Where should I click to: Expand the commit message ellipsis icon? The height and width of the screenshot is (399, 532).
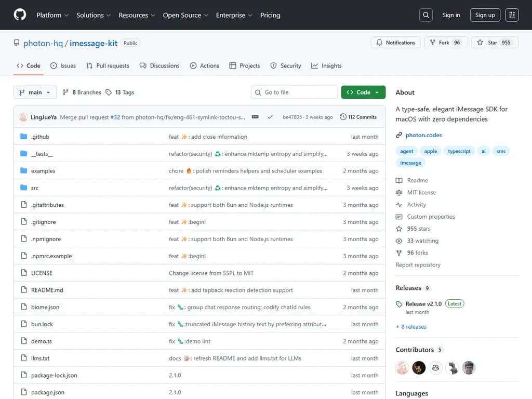pyautogui.click(x=255, y=117)
